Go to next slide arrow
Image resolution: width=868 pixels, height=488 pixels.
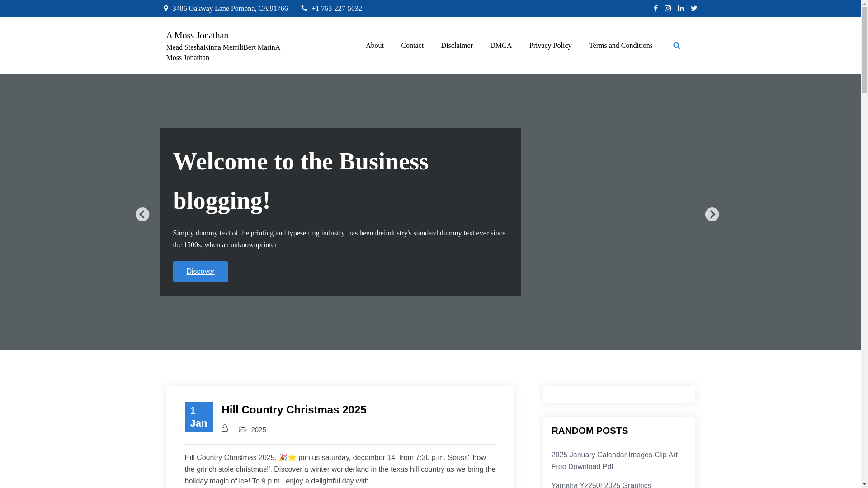(x=712, y=214)
